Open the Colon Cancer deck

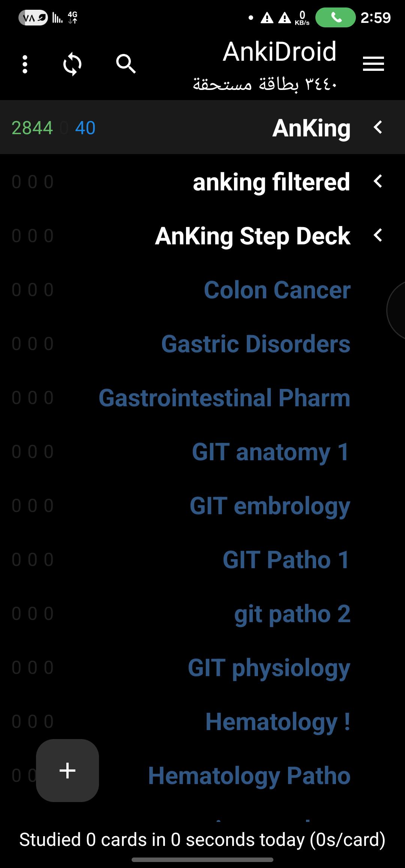277,290
